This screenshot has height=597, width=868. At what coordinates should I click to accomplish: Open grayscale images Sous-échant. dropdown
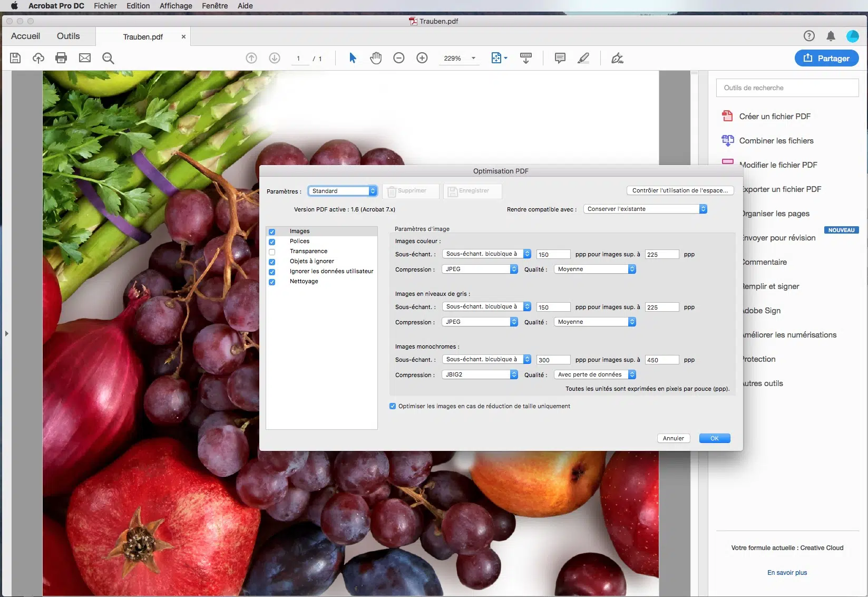click(486, 306)
